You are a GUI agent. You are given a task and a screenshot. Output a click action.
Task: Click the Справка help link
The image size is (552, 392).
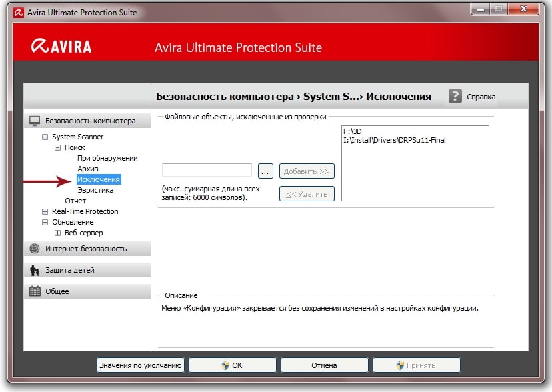pos(481,97)
